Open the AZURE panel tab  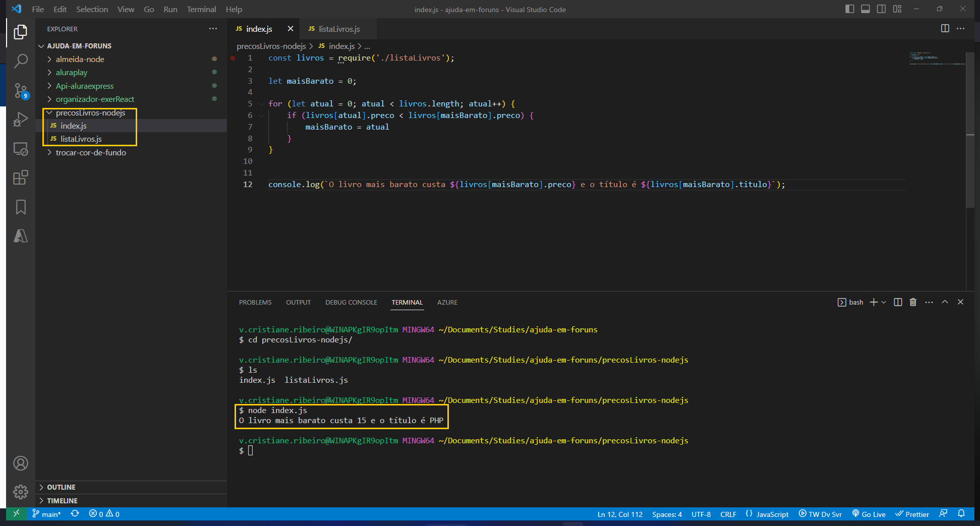point(447,302)
